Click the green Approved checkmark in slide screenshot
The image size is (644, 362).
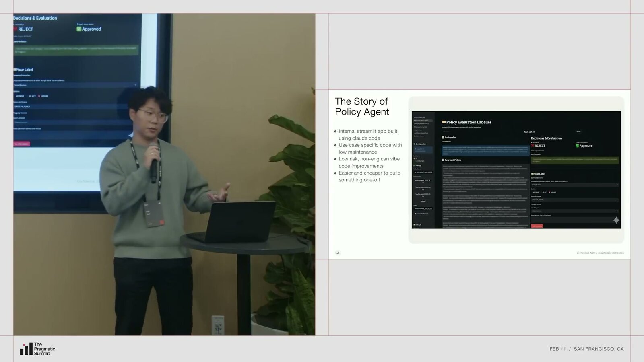[577, 146]
